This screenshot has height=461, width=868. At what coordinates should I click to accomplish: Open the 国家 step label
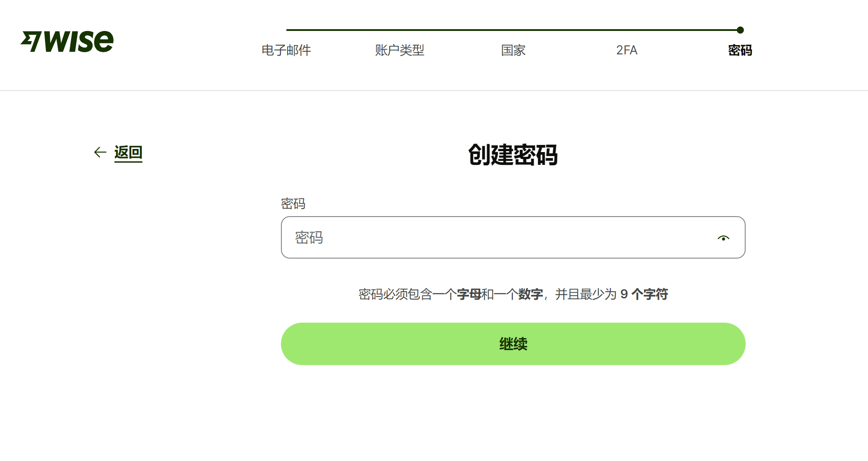point(513,50)
